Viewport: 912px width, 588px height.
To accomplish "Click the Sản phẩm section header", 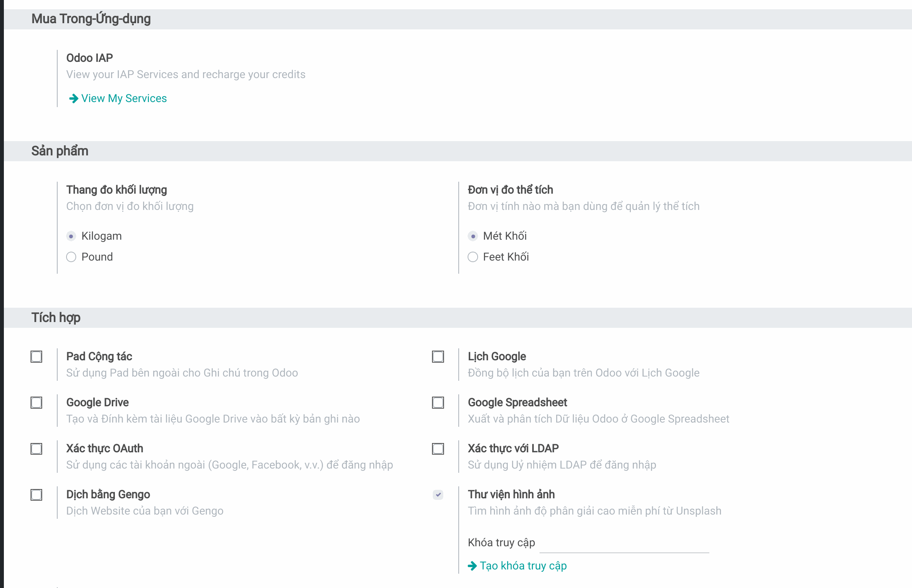I will [60, 151].
